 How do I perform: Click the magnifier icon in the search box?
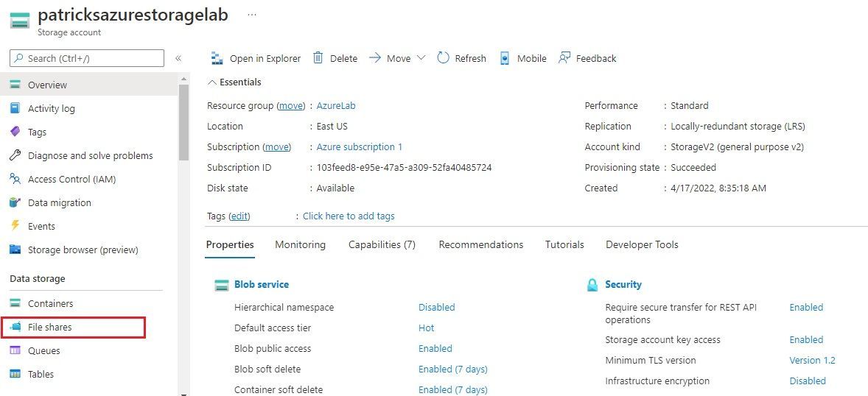pos(19,58)
